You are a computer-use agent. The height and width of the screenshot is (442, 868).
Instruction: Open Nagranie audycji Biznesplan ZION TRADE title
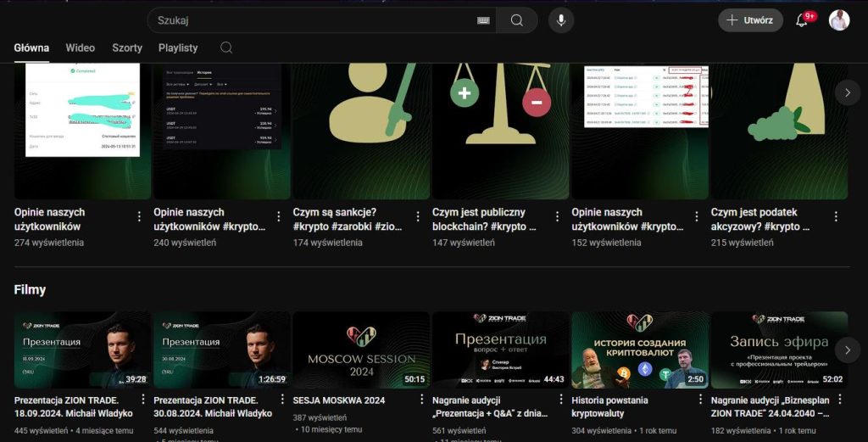[x=770, y=406]
